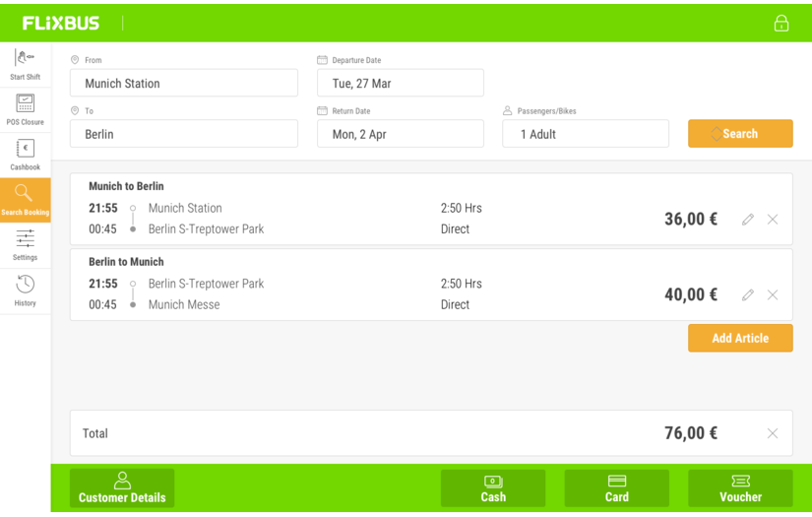812x517 pixels.
Task: Click the Passengers/Bikes person icon
Action: (x=508, y=111)
